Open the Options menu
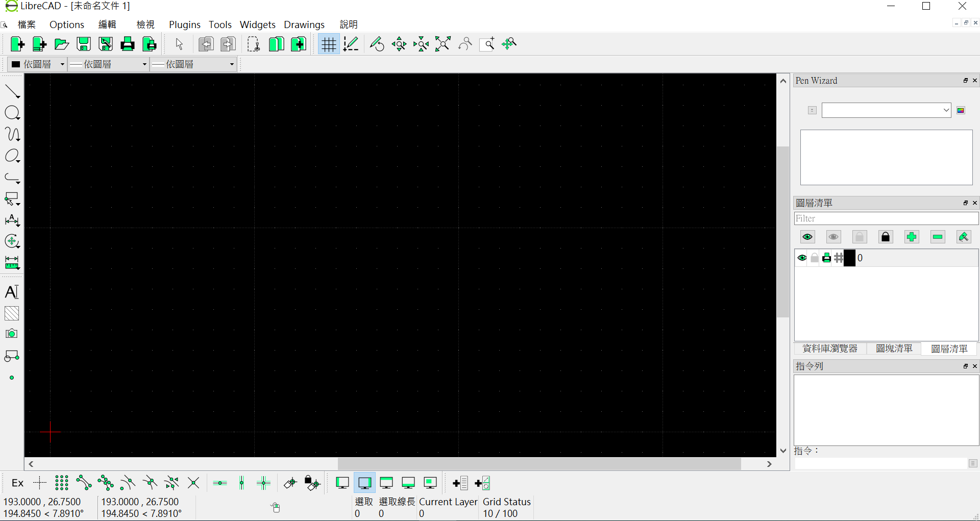The image size is (980, 521). point(67,24)
